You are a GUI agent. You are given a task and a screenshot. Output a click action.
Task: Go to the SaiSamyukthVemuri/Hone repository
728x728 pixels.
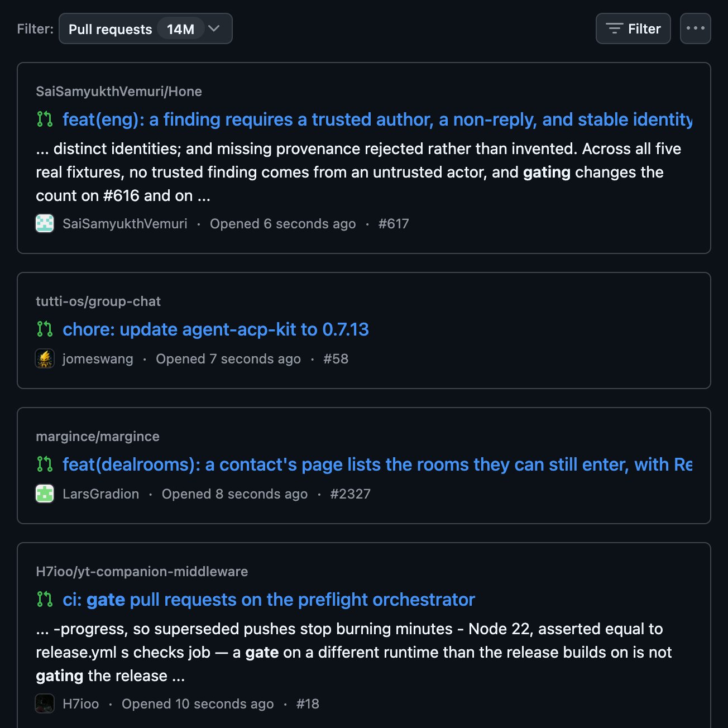click(119, 92)
